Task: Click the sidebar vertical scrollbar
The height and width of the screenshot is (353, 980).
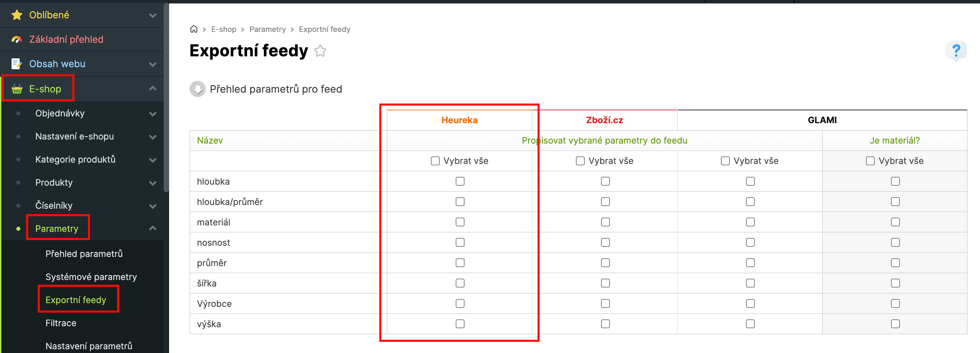Action: [166, 95]
